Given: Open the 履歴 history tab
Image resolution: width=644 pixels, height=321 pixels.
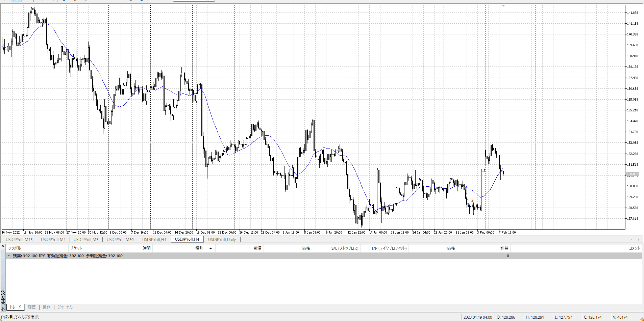Looking at the screenshot, I should [32, 307].
